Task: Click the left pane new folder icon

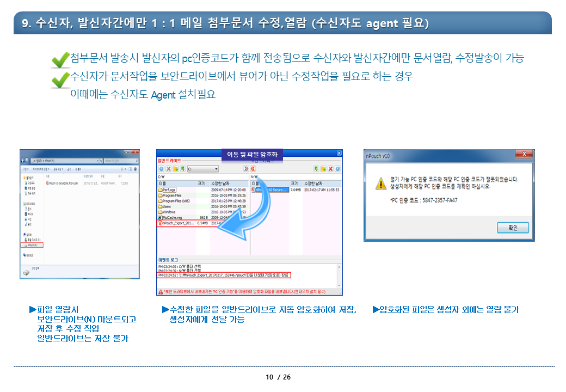Action: tap(176, 169)
